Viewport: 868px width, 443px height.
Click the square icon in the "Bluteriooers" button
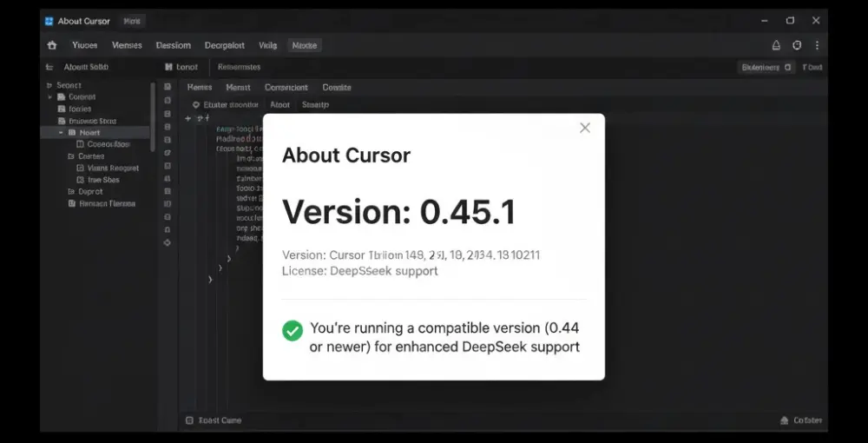788,67
